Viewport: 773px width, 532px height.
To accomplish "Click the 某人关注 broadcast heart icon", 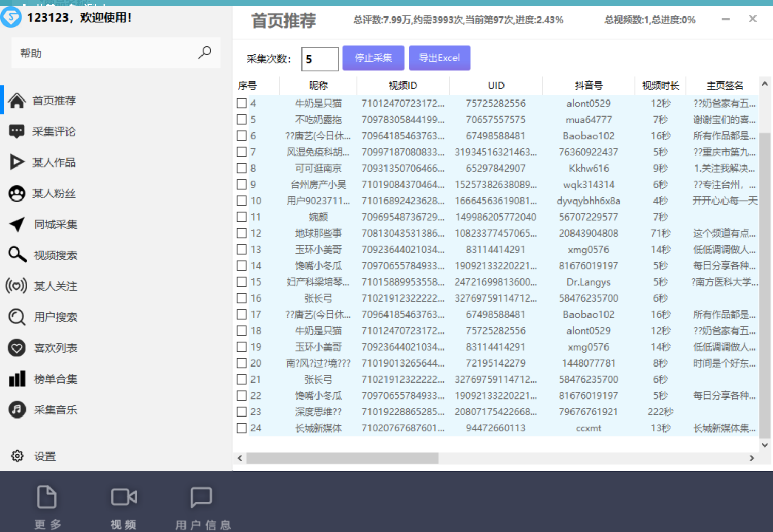I will coord(16,286).
